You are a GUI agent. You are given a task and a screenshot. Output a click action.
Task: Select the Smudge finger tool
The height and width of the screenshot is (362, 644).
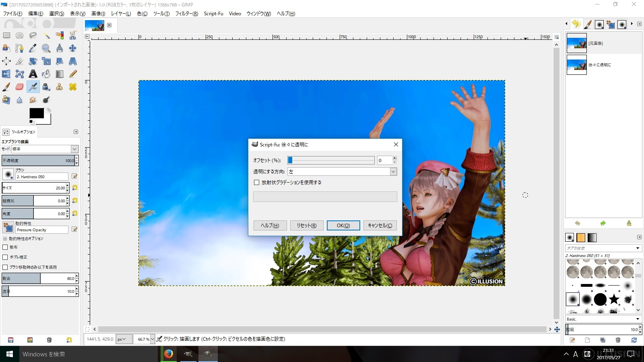pos(33,100)
